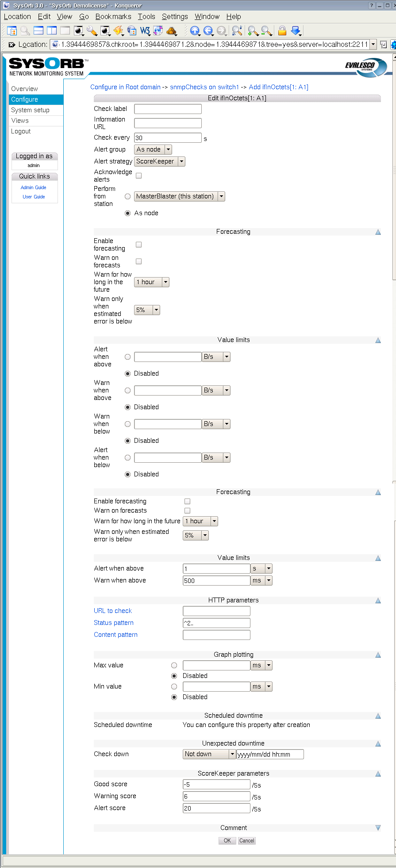396x868 pixels.
Task: Collapse the Graph plotting section triangle
Action: (x=378, y=655)
